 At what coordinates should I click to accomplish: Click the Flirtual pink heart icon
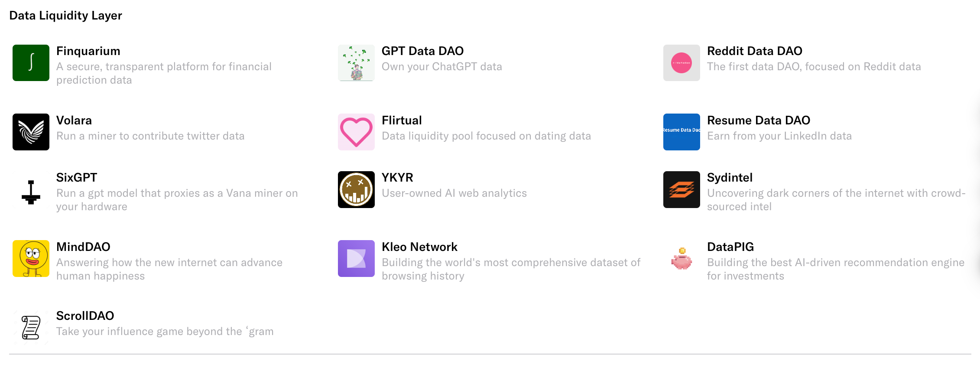point(356,132)
